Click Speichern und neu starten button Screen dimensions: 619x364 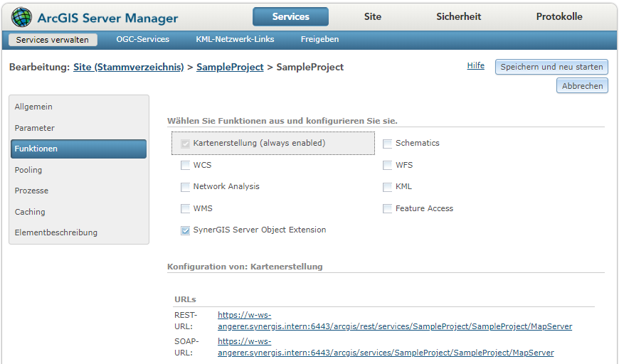pyautogui.click(x=551, y=67)
